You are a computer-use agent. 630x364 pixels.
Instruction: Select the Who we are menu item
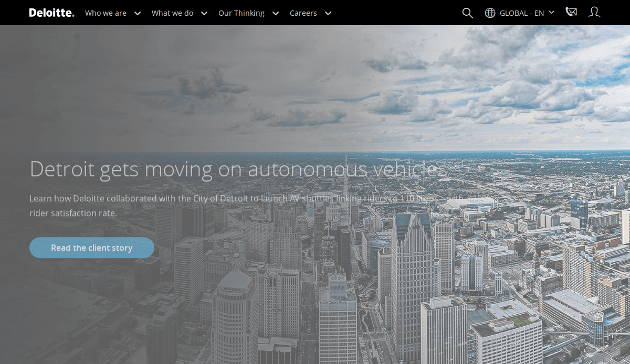pos(106,13)
